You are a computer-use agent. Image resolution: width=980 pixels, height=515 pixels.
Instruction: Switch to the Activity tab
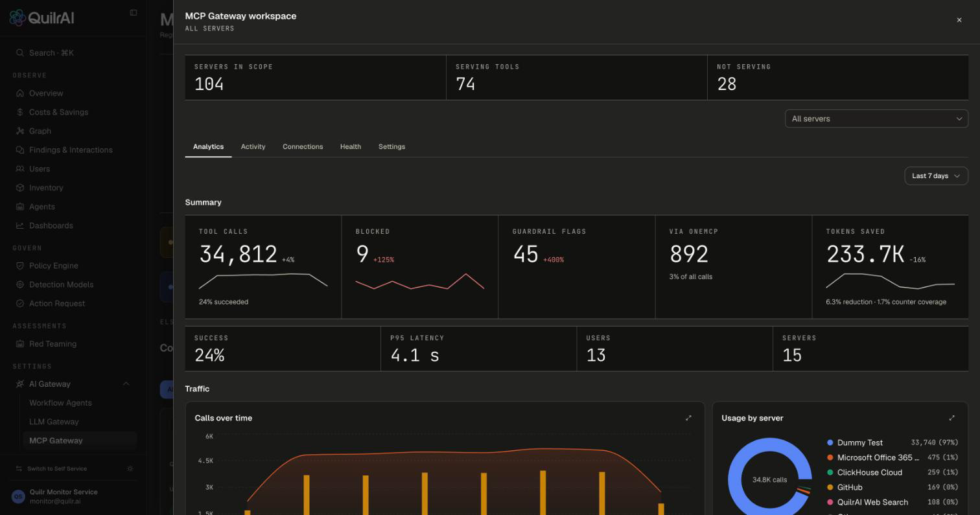(253, 146)
